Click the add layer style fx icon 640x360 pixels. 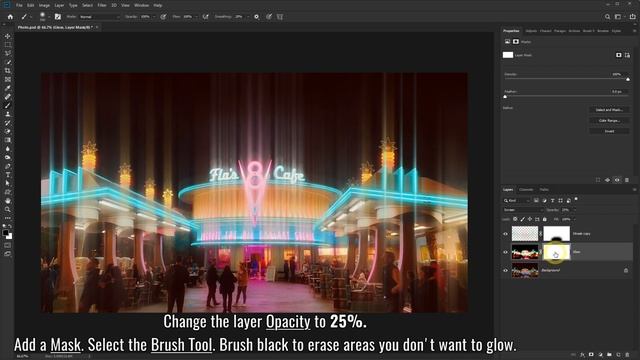pyautogui.click(x=582, y=355)
